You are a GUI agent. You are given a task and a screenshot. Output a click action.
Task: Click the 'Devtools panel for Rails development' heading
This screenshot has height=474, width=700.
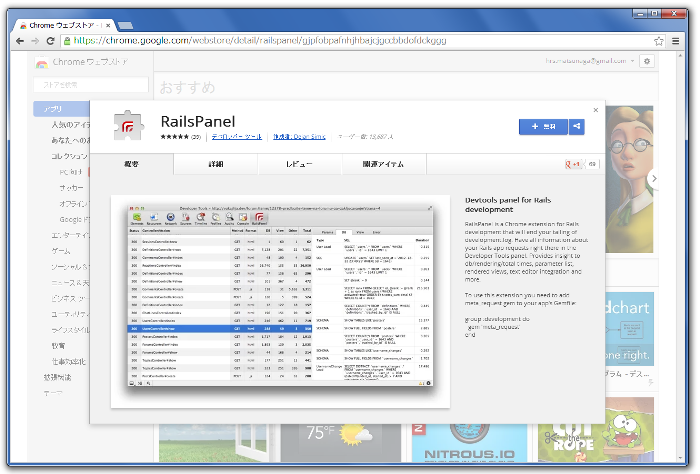click(508, 205)
